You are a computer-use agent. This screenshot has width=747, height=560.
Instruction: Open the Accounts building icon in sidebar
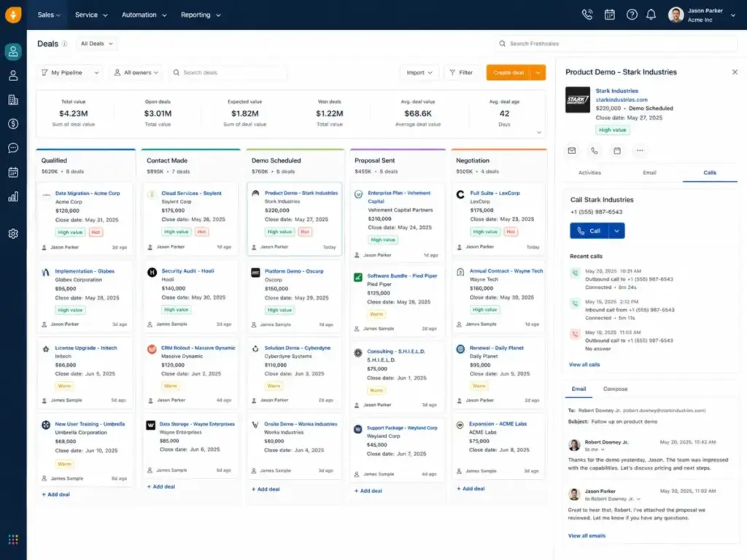(x=13, y=99)
